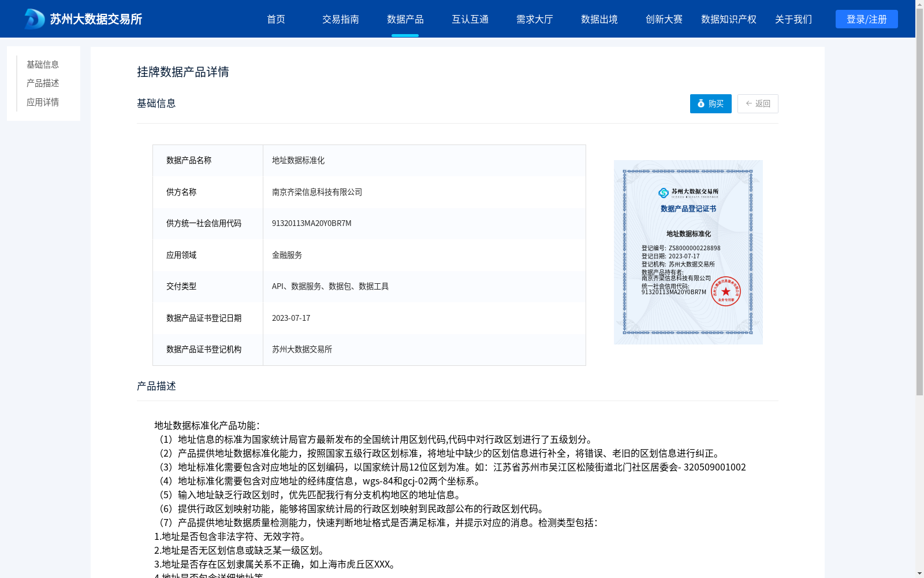Screen dimensions: 924x578
Task: Click the 苏州大数据交易所 site title
Action: tap(96, 19)
